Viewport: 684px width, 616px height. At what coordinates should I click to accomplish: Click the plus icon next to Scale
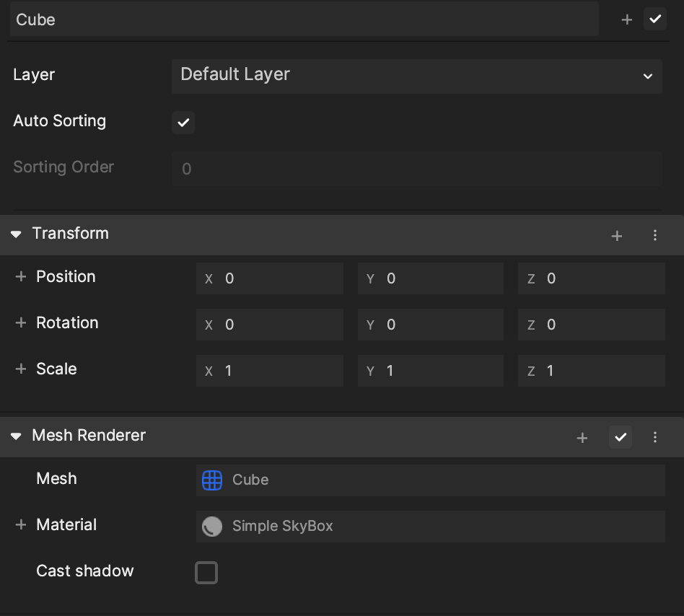tap(21, 369)
